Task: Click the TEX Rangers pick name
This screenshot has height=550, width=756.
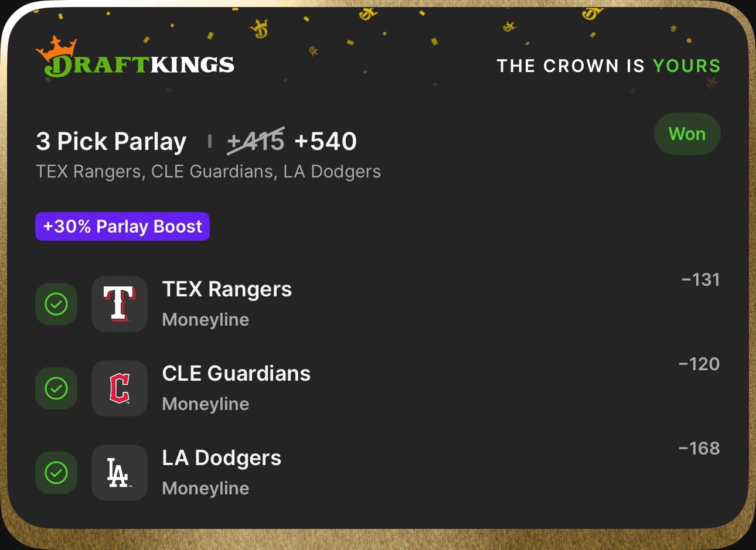Action: point(227,289)
